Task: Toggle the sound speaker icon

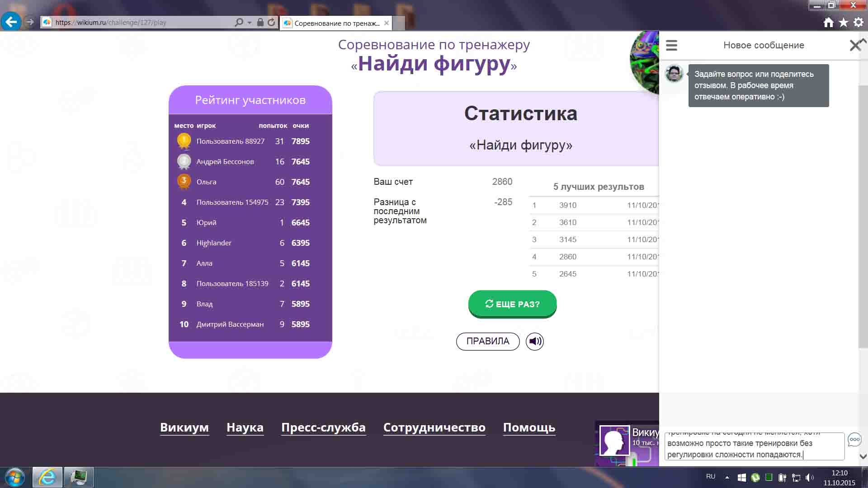Action: click(535, 341)
